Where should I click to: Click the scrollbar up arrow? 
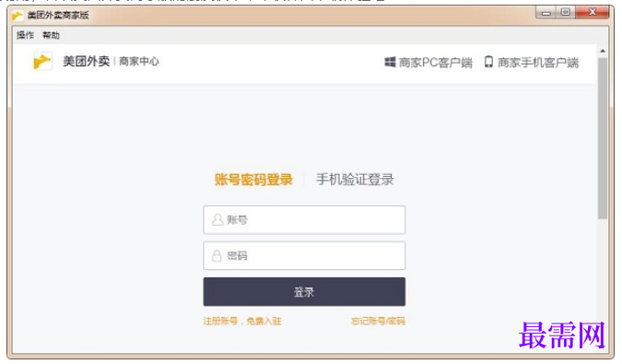[x=603, y=52]
